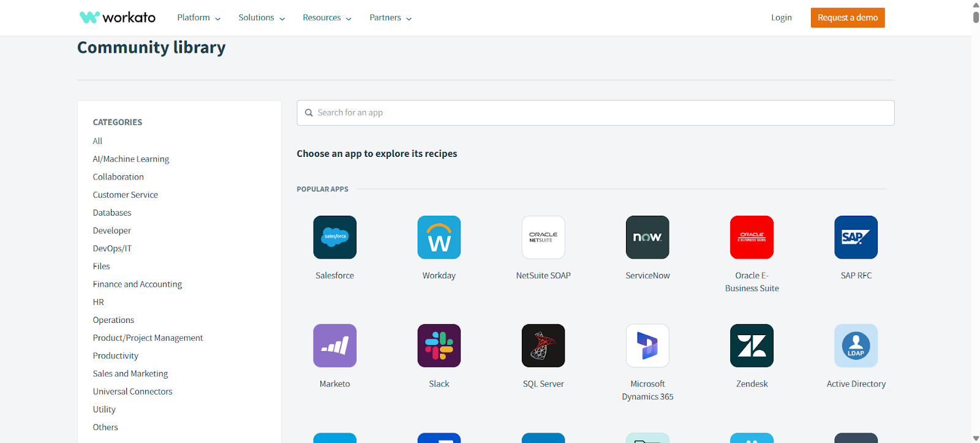Filter by Customer Service category
Image resolution: width=980 pixels, height=443 pixels.
[x=126, y=195]
